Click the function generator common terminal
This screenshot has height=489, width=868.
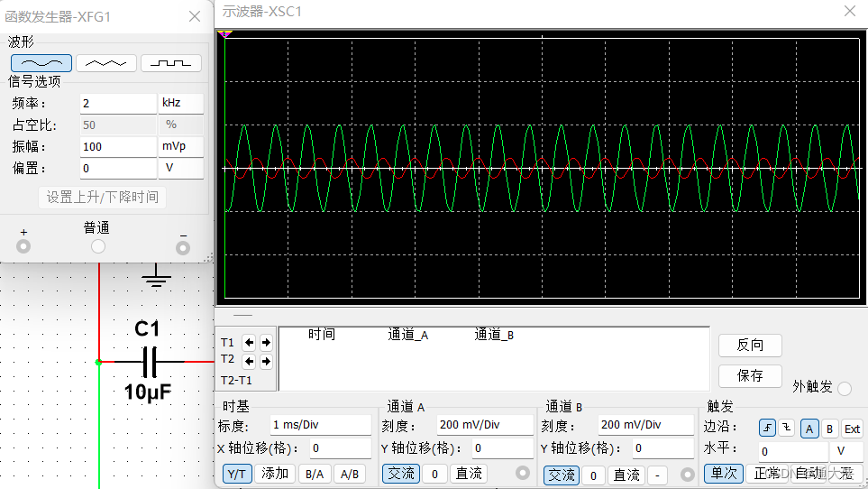point(98,246)
